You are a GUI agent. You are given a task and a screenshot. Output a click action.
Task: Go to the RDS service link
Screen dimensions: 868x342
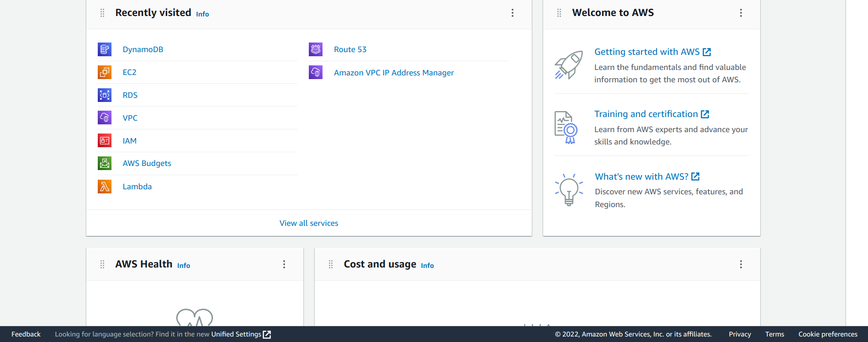130,95
